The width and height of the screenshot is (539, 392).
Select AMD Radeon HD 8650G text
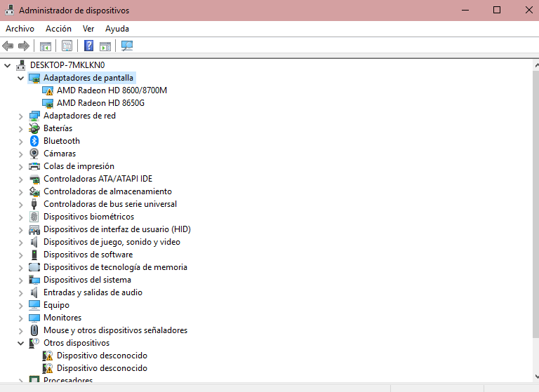pos(100,103)
